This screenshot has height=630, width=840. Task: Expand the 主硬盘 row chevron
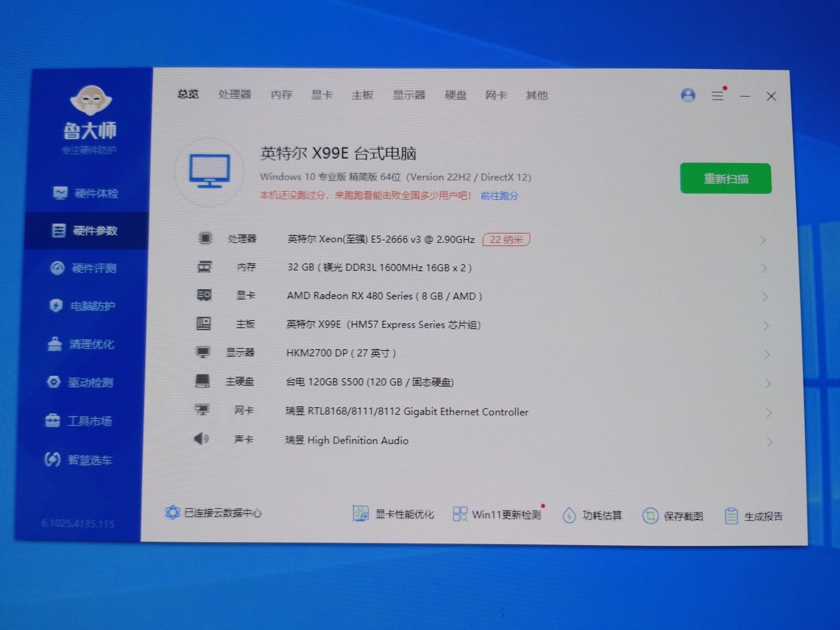[768, 383]
